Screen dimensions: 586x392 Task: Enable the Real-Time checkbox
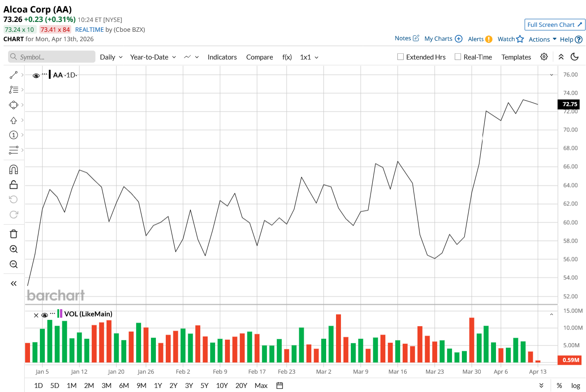coord(458,57)
